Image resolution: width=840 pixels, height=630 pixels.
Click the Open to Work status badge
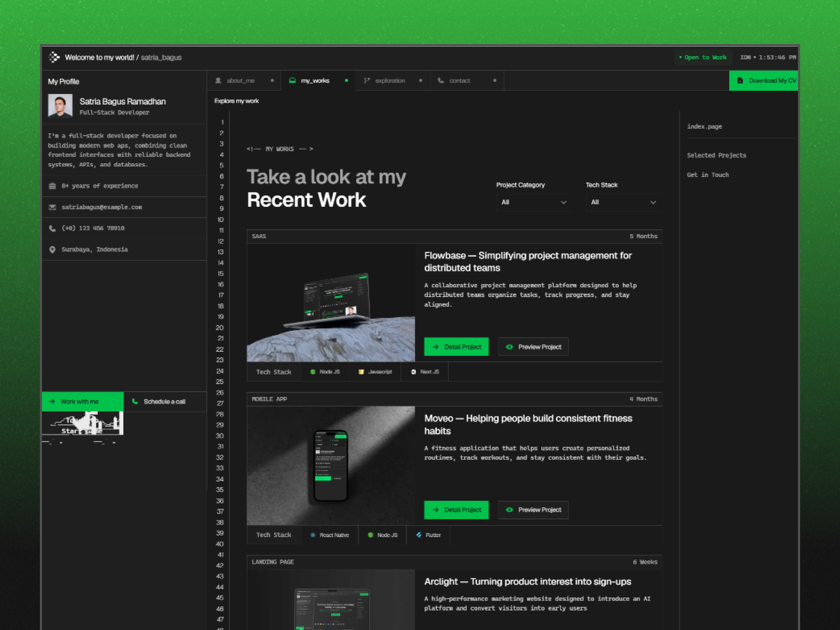702,57
